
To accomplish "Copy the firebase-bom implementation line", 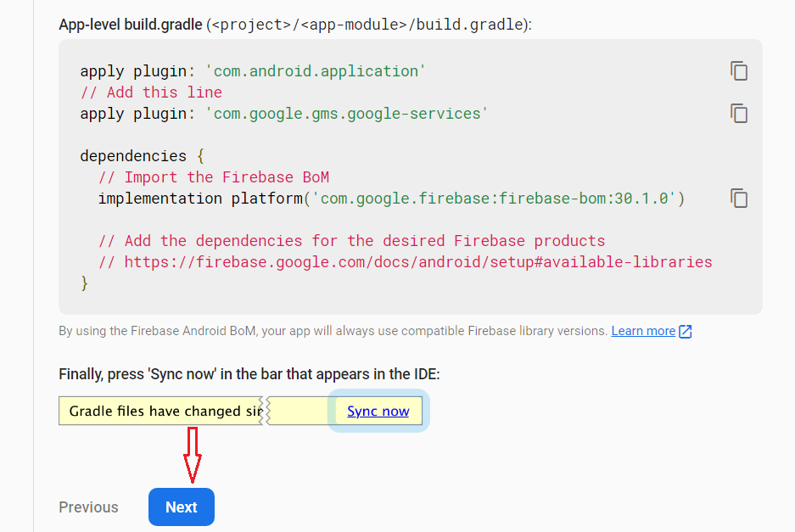I will click(739, 199).
